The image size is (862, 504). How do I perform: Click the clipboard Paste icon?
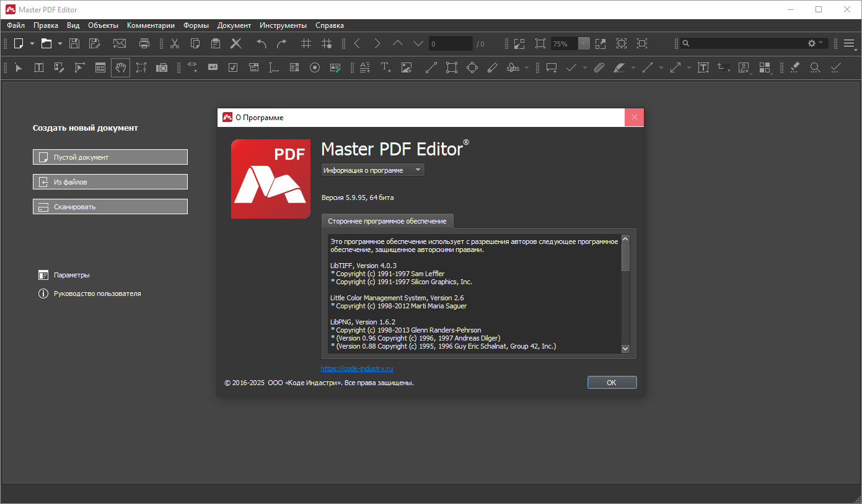(x=216, y=43)
